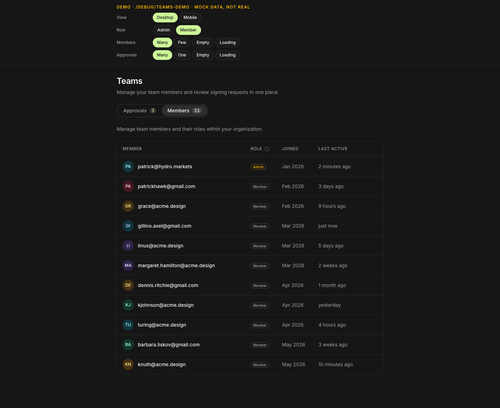Image resolution: width=500 pixels, height=408 pixels.
Task: Set Approvals state to Many
Action: point(162,55)
